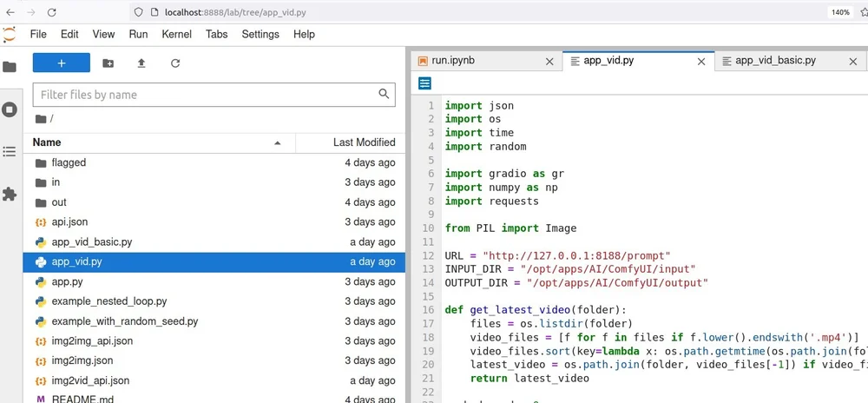Click the blue New Launcher plus button
This screenshot has height=403, width=868.
tap(62, 63)
